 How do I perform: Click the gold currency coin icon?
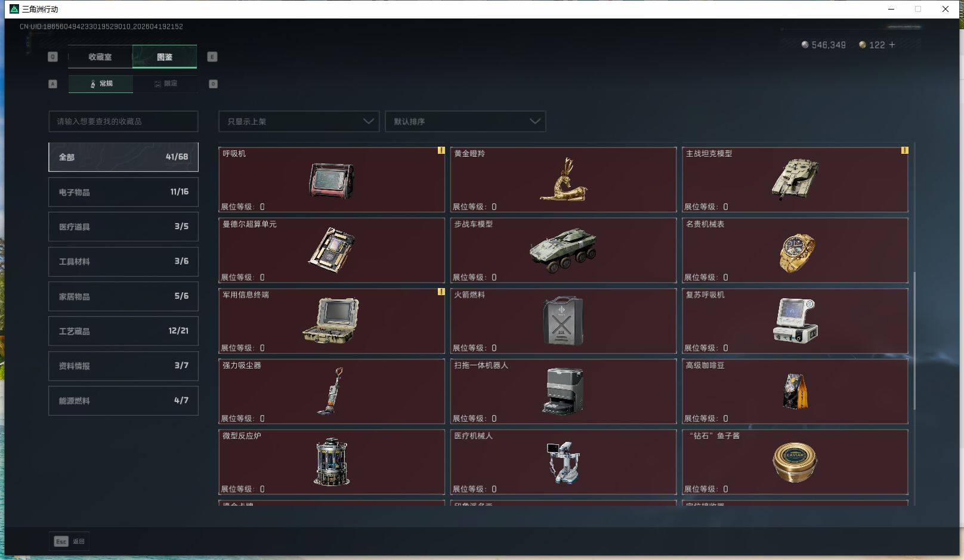coord(863,45)
